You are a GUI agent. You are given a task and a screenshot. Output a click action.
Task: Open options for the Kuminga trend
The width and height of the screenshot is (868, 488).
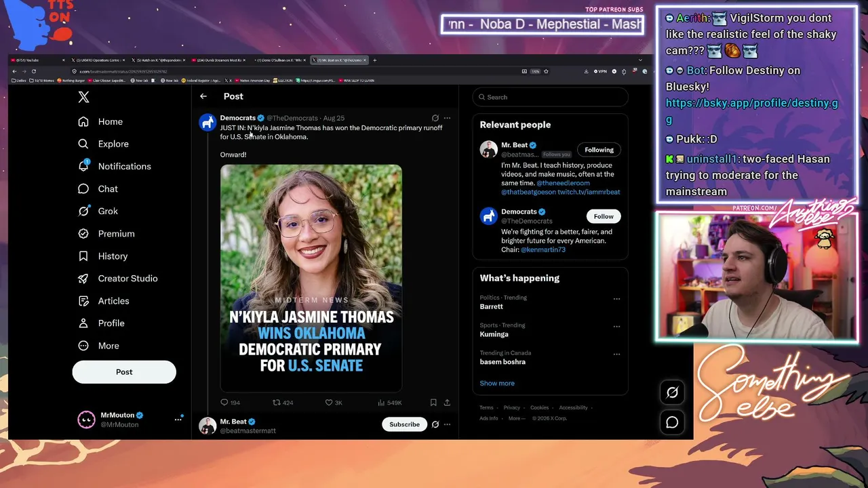pos(616,326)
